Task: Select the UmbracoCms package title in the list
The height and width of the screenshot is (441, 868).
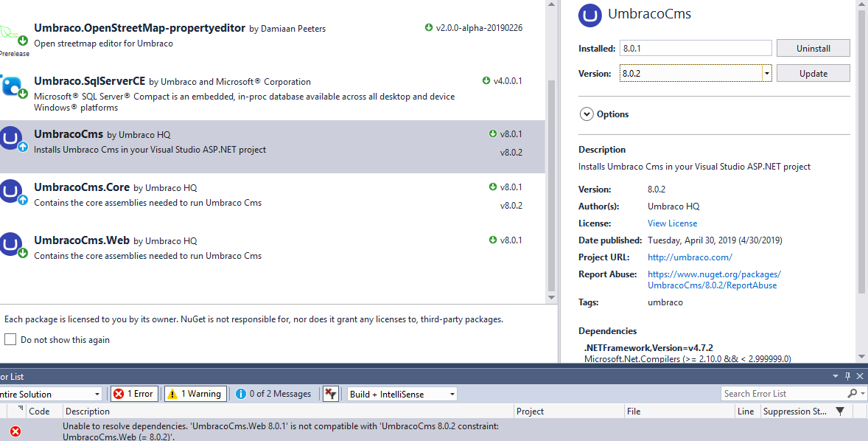Action: click(69, 134)
